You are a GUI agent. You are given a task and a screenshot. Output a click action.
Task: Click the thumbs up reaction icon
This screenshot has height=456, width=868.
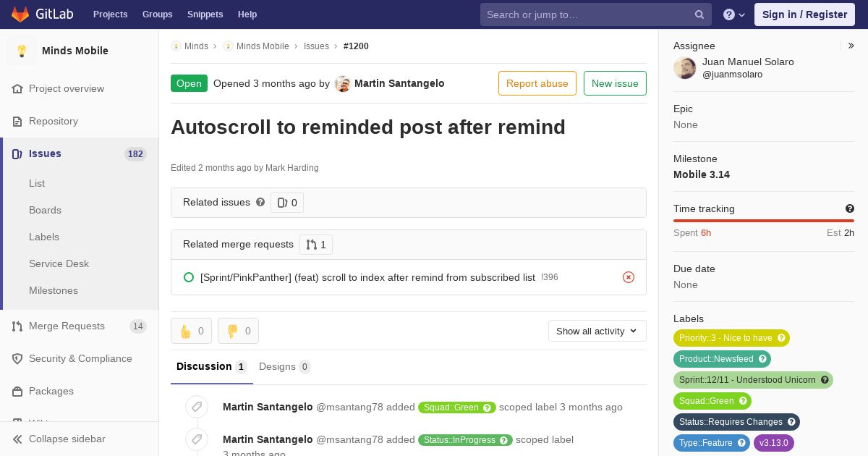tap(185, 331)
